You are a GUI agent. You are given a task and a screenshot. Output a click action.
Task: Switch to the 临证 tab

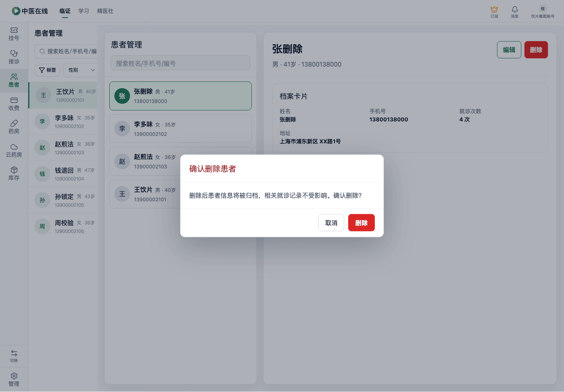click(x=65, y=11)
